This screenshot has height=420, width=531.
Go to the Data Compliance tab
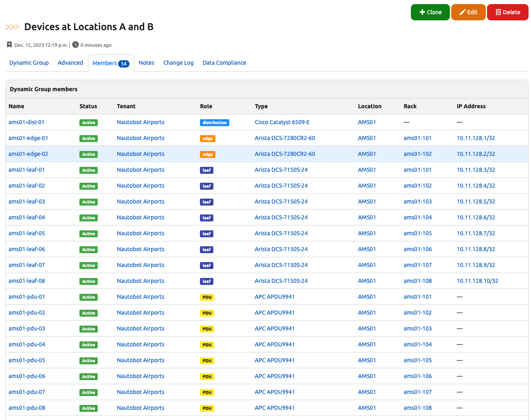(224, 63)
